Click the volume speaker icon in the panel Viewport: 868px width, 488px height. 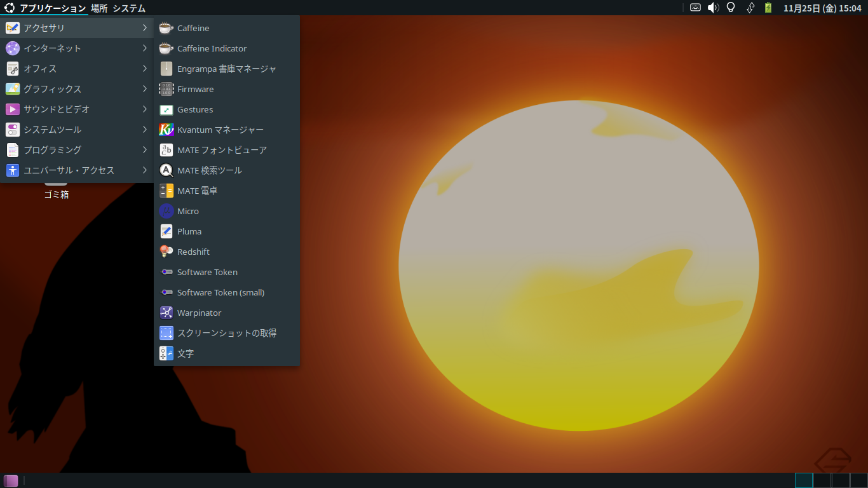click(x=713, y=8)
